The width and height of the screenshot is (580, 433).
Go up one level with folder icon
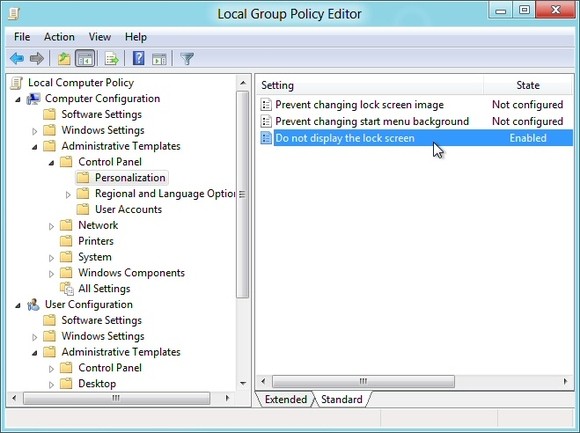[x=64, y=58]
